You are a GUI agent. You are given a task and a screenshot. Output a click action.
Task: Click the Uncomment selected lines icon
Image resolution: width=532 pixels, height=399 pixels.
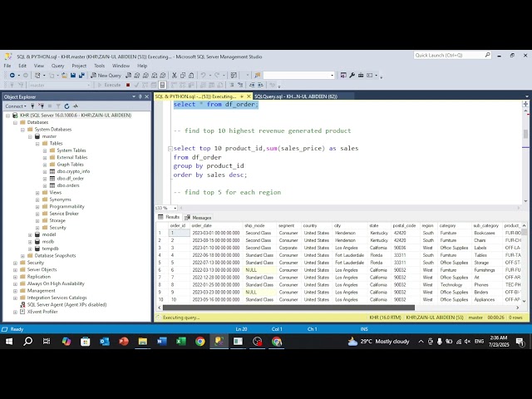[x=240, y=85]
